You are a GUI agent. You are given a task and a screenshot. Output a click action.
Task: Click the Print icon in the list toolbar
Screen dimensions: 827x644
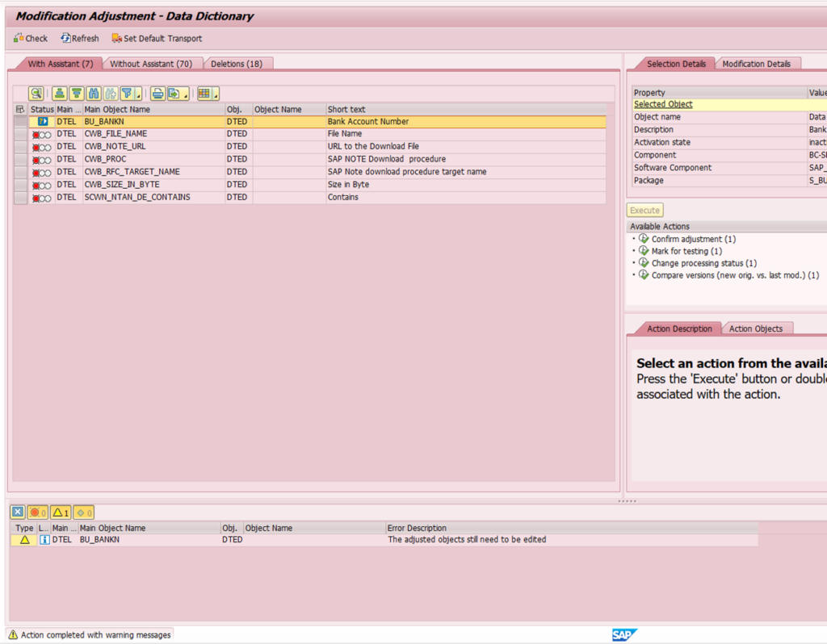157,94
